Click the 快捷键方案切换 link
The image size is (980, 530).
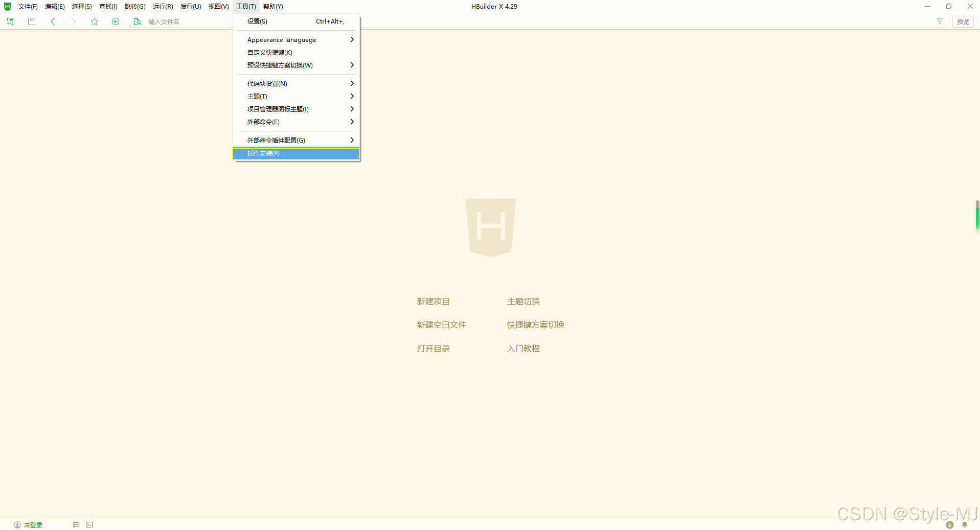535,325
